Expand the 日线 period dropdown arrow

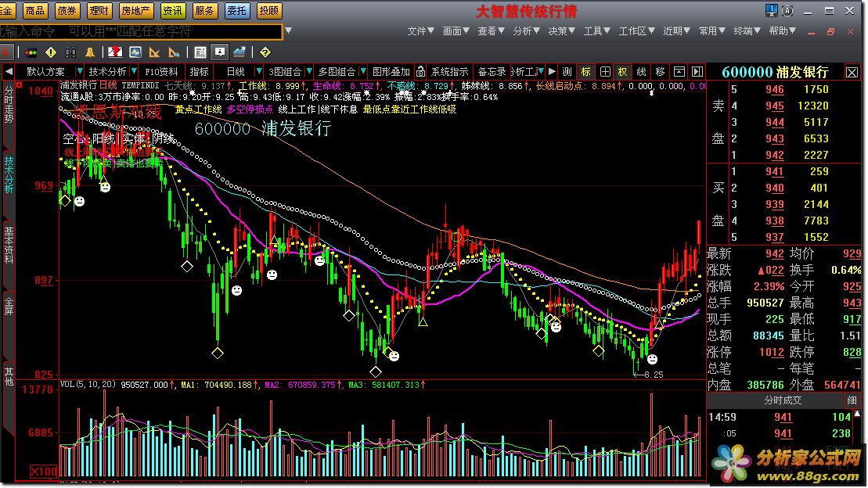(x=258, y=71)
